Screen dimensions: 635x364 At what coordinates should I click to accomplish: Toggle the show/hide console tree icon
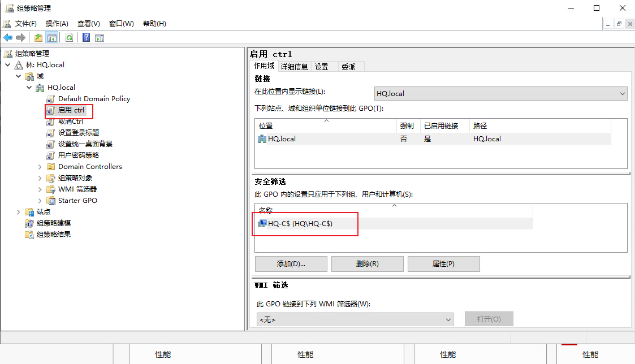(52, 38)
